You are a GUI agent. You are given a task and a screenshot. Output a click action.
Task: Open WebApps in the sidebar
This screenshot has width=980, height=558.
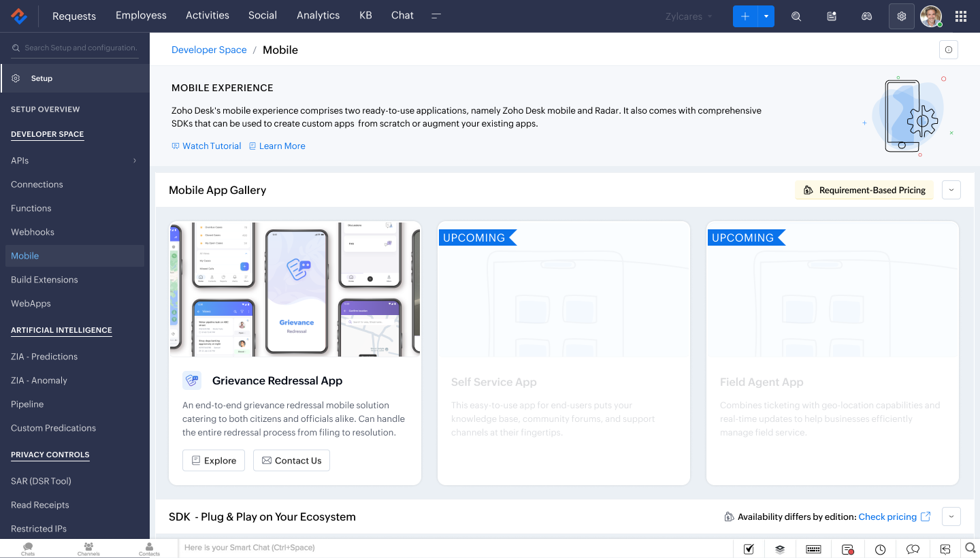(x=31, y=303)
